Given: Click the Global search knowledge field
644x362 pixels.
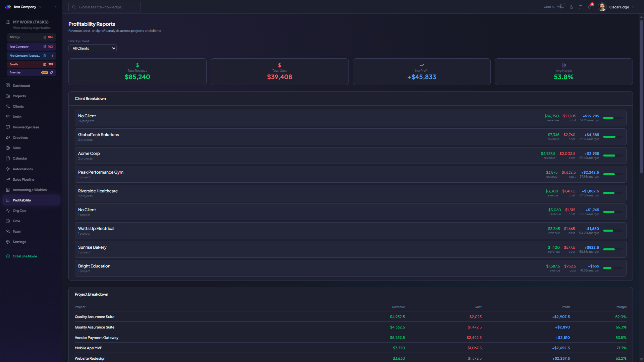Looking at the screenshot, I should [x=105, y=7].
